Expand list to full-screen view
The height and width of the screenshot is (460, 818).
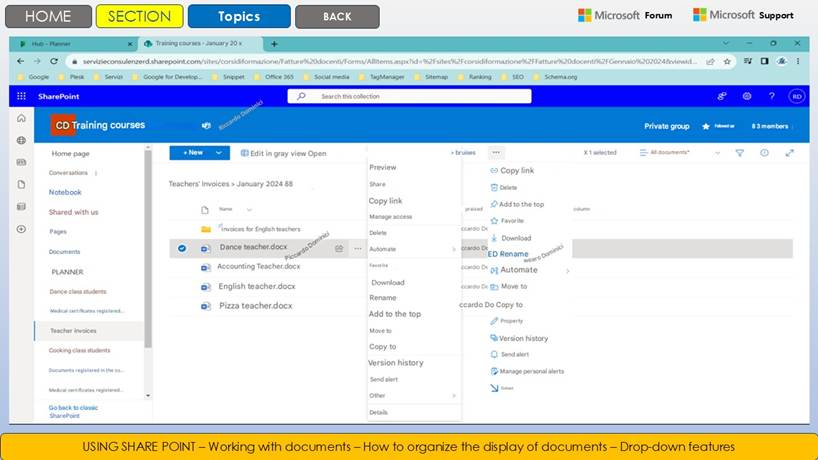(x=789, y=153)
